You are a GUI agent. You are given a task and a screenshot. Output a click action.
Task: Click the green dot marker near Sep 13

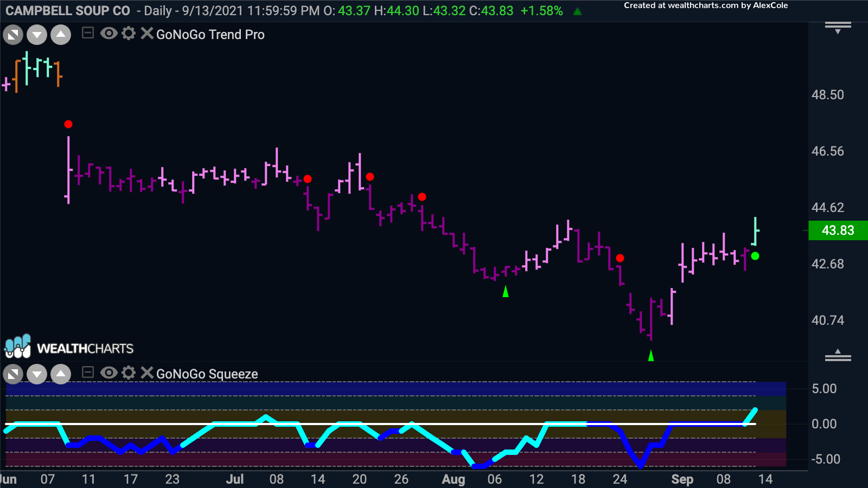tap(755, 256)
